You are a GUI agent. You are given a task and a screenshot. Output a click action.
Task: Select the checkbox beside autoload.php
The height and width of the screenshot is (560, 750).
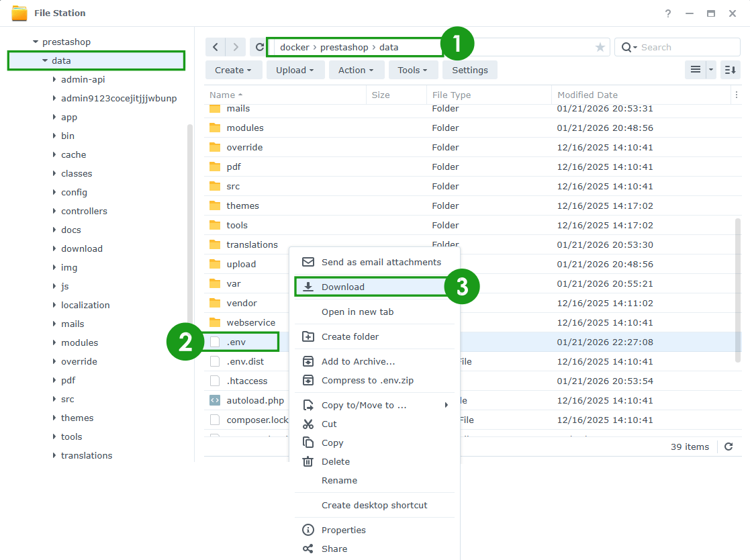point(215,400)
